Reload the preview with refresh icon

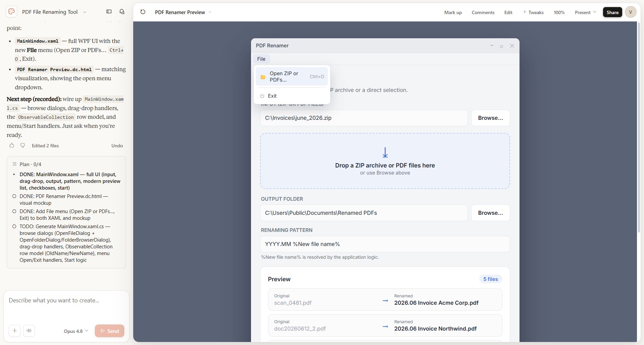pos(143,12)
